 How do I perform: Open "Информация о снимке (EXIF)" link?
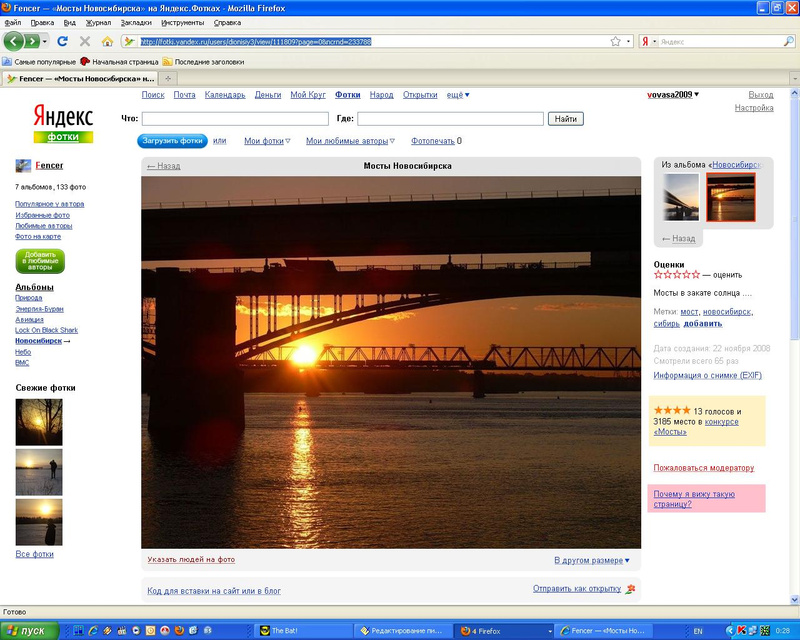pyautogui.click(x=707, y=375)
